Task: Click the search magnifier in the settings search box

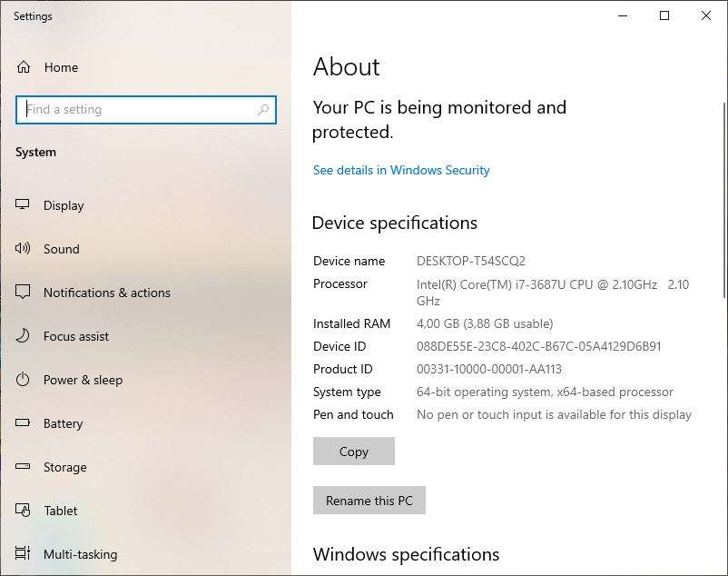Action: 261,109
